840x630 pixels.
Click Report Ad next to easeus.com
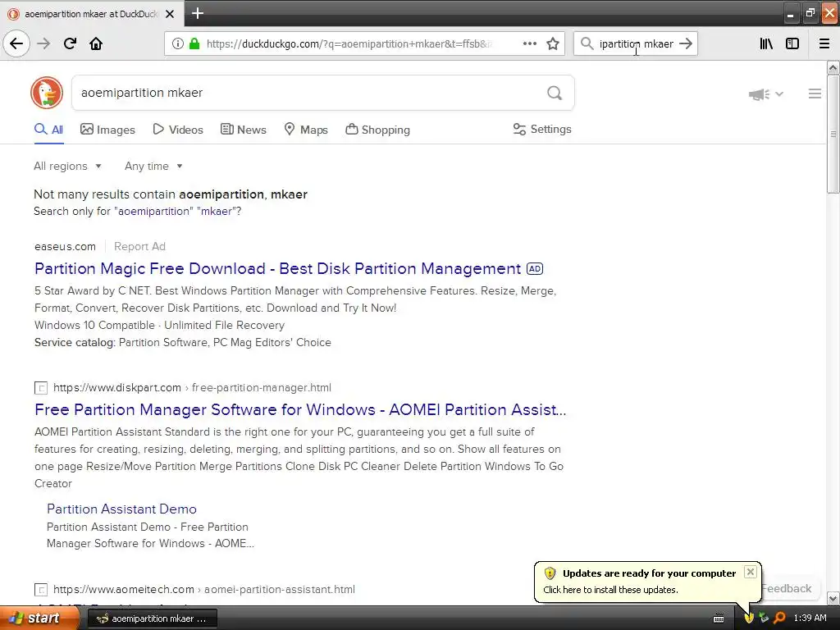click(139, 246)
